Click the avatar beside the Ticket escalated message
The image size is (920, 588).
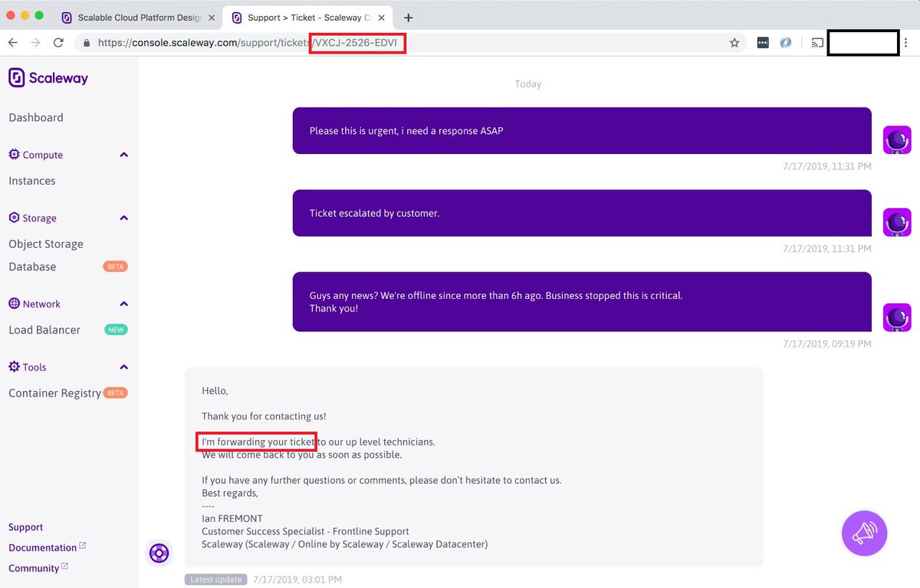[897, 222]
